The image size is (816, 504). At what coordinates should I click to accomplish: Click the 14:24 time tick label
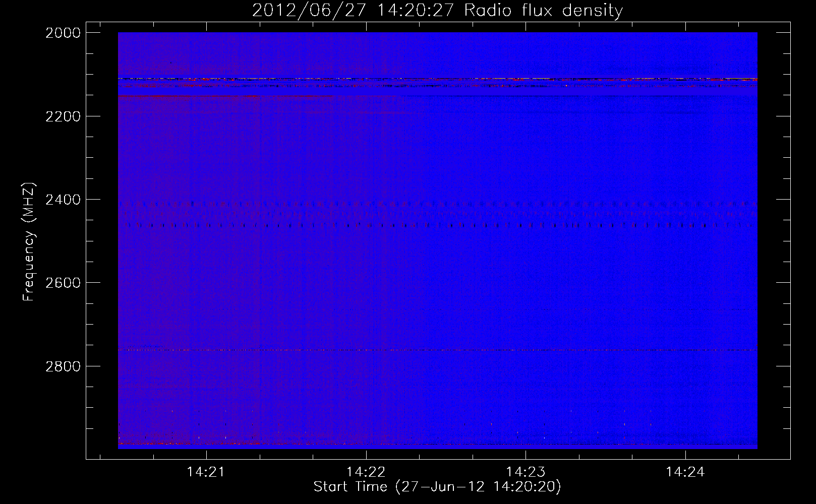tap(685, 472)
